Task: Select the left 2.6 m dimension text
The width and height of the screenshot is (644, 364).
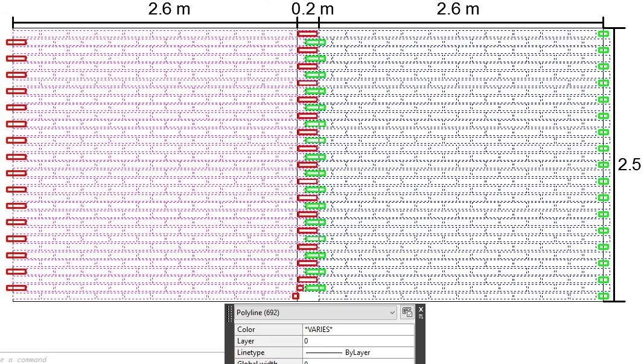Action: pyautogui.click(x=169, y=9)
